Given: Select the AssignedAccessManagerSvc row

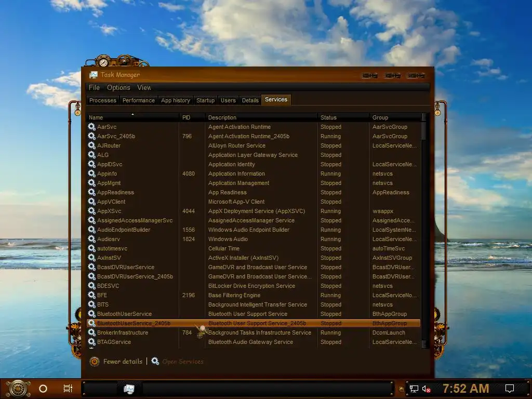Looking at the screenshot, I should 254,220.
